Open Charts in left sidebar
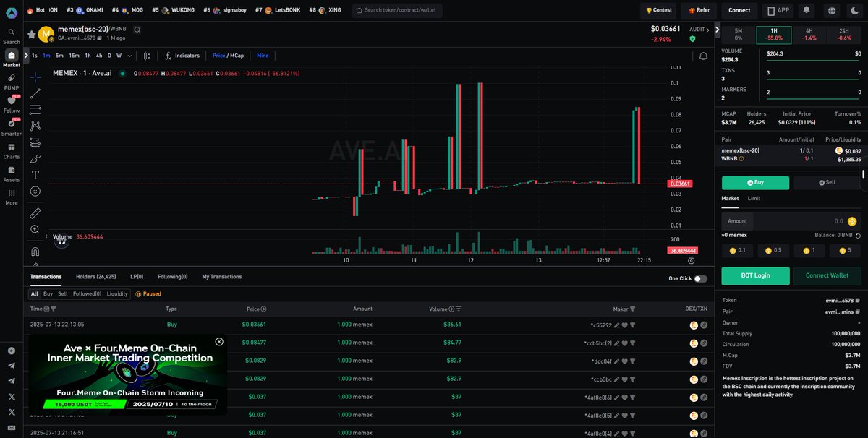 pos(12,151)
